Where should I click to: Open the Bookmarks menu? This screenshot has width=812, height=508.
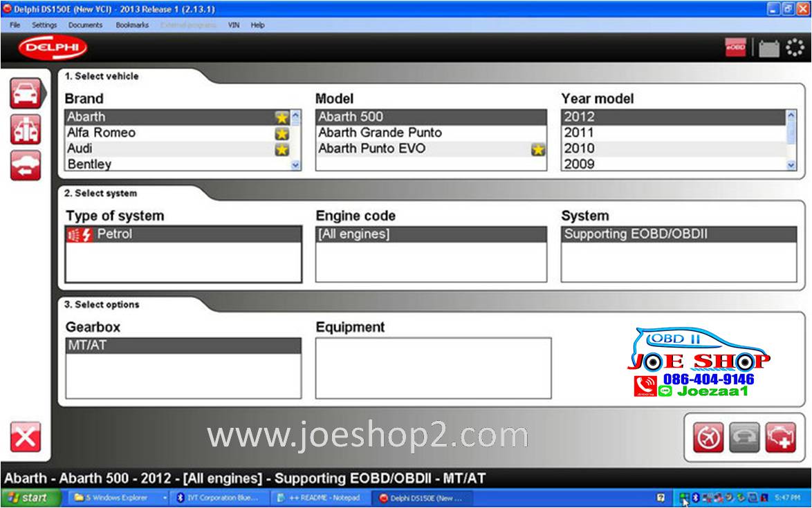(132, 25)
